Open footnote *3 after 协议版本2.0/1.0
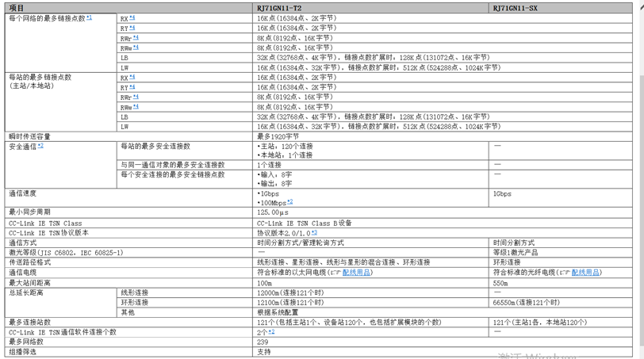The height and width of the screenshot is (359, 644). click(x=314, y=232)
